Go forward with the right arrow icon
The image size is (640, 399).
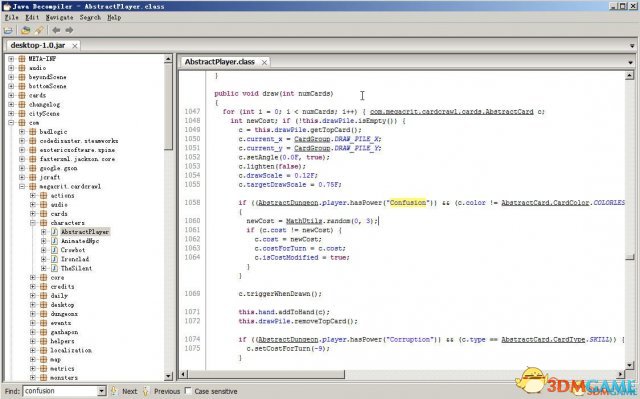pyautogui.click(x=69, y=30)
